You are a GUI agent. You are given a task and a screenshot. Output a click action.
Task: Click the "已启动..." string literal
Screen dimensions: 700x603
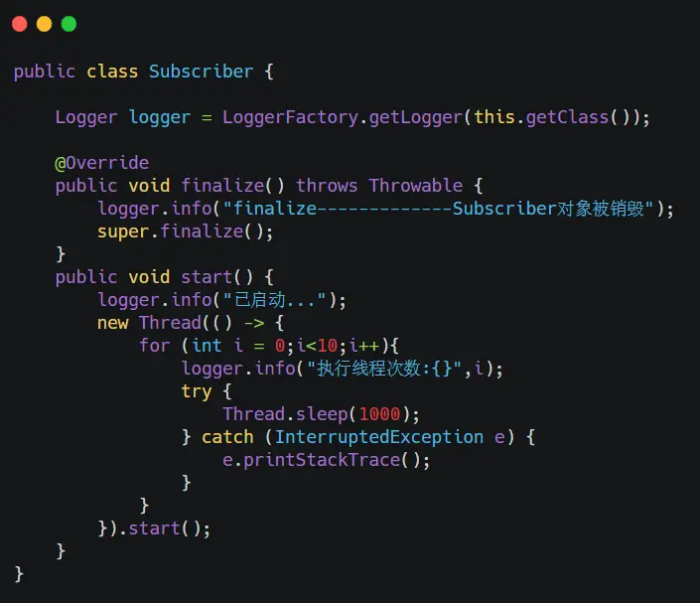(x=275, y=300)
